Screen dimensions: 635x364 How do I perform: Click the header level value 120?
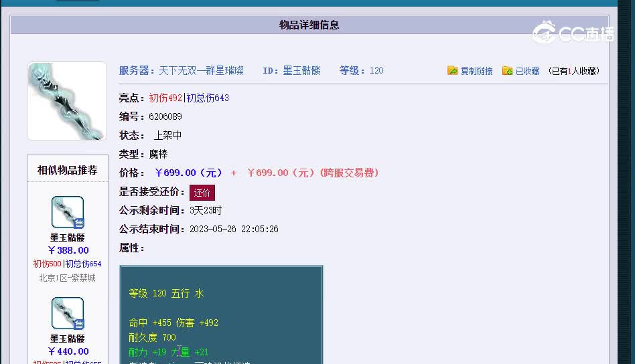tap(376, 70)
